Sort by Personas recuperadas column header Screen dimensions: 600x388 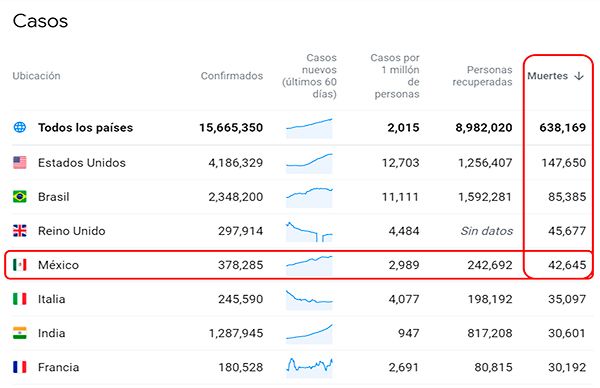click(x=482, y=76)
